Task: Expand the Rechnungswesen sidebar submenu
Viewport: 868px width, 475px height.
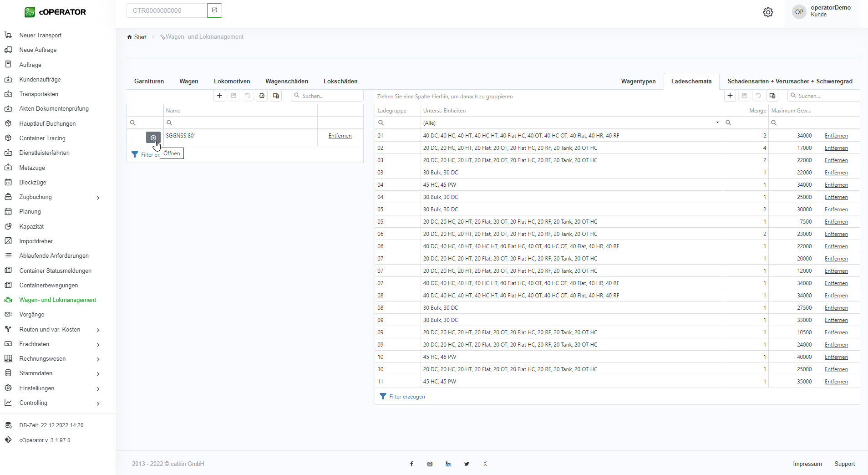Action: pyautogui.click(x=98, y=359)
